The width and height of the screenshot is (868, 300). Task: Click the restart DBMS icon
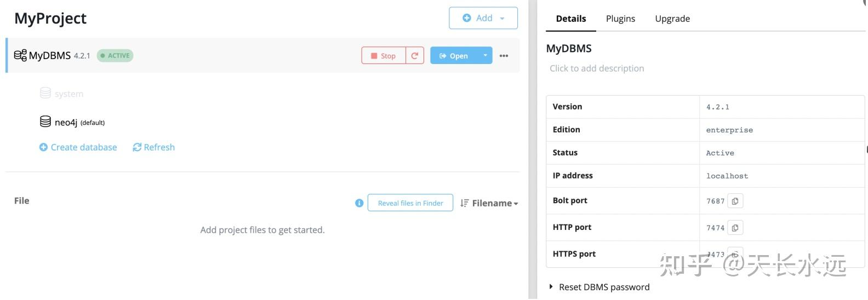tap(415, 56)
